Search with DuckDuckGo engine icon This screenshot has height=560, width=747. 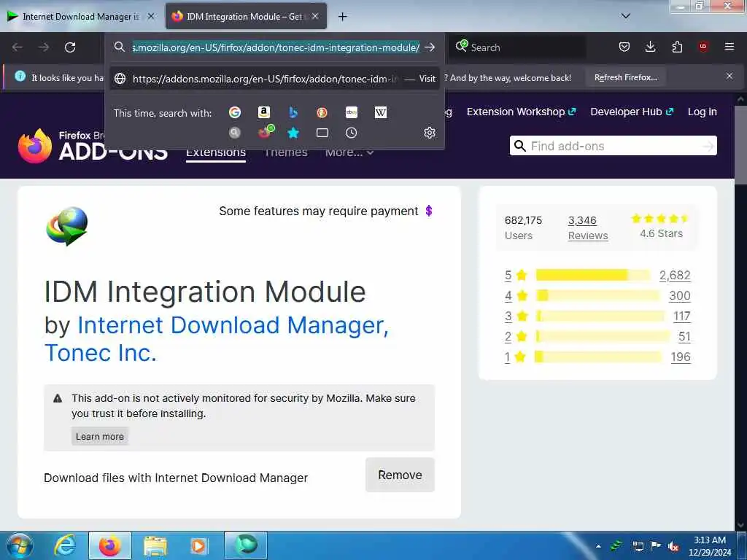click(322, 112)
